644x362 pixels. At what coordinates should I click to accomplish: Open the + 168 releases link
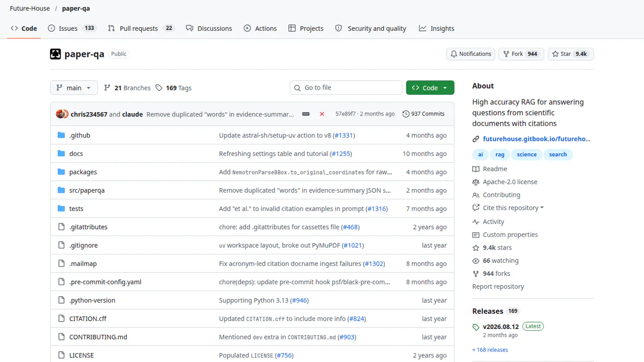coord(490,350)
